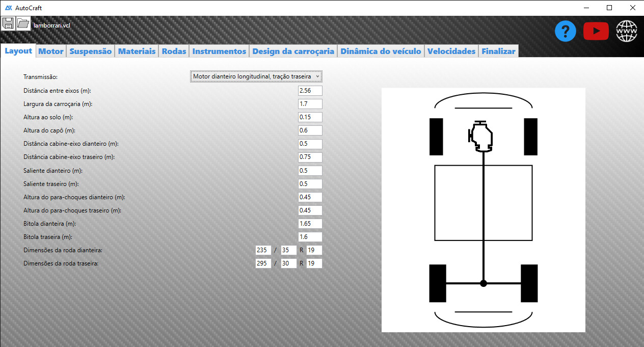The image size is (644, 347).
Task: Open the Suspensão tab
Action: [90, 51]
